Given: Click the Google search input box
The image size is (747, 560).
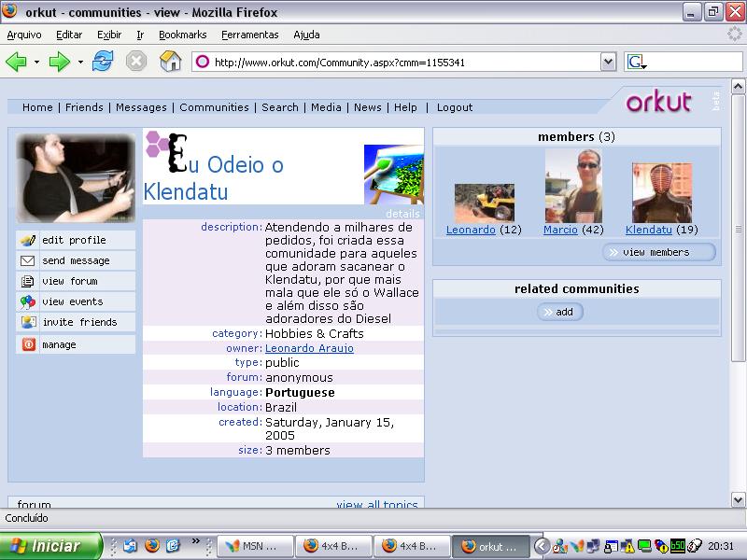Looking at the screenshot, I should (x=695, y=62).
